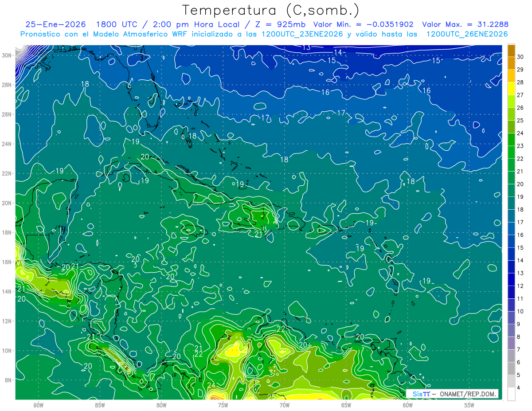532x411 pixels.
Task: Click the 80W longitude axis label
Action: (161, 405)
